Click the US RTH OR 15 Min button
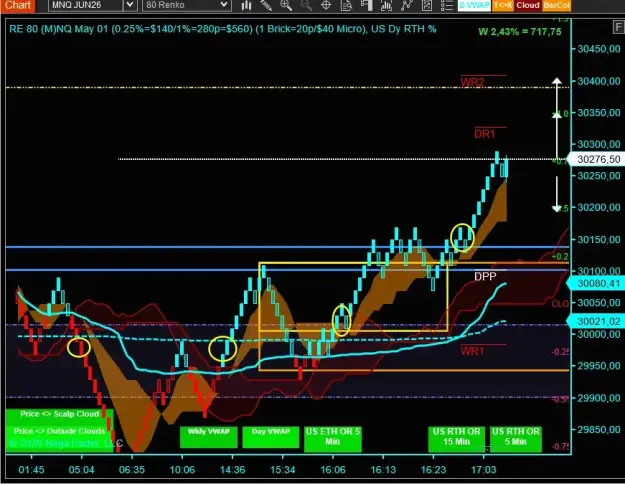 [x=457, y=439]
